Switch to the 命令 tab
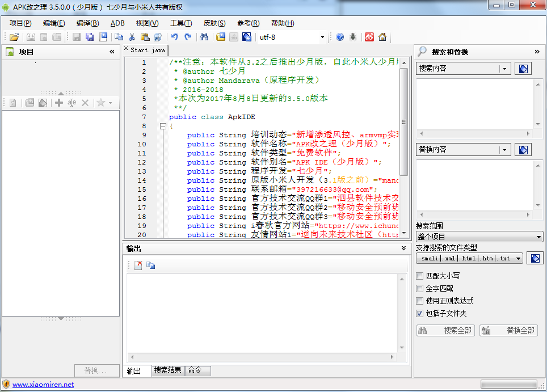This screenshot has width=547, height=392. [198, 370]
